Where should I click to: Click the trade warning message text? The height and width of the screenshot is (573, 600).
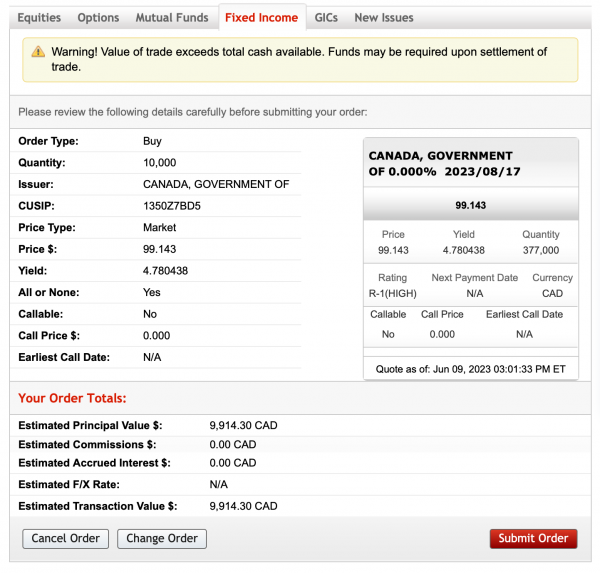pyautogui.click(x=299, y=59)
